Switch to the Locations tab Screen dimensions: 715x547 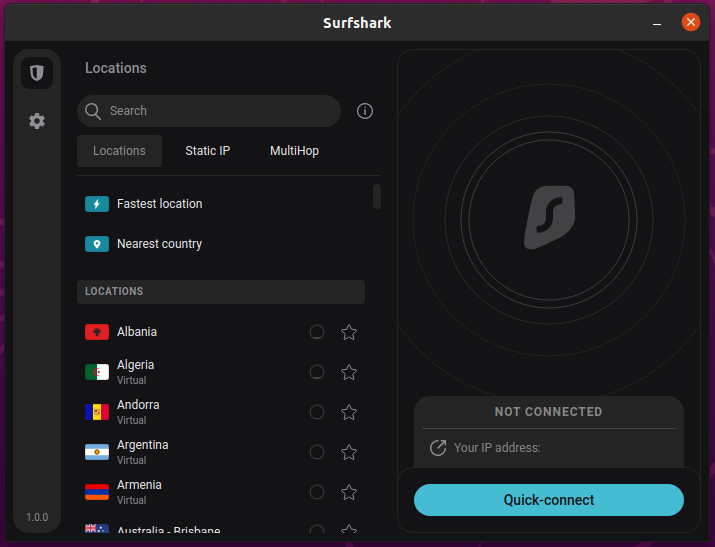point(119,151)
